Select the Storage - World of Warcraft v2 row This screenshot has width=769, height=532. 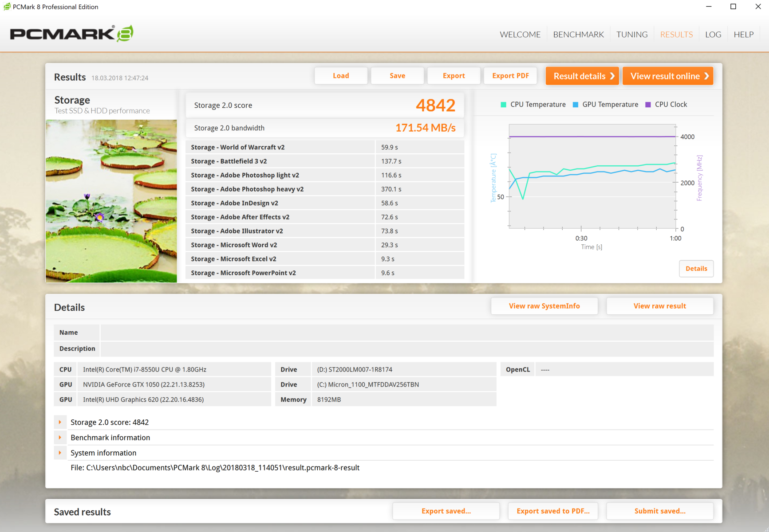pyautogui.click(x=325, y=147)
